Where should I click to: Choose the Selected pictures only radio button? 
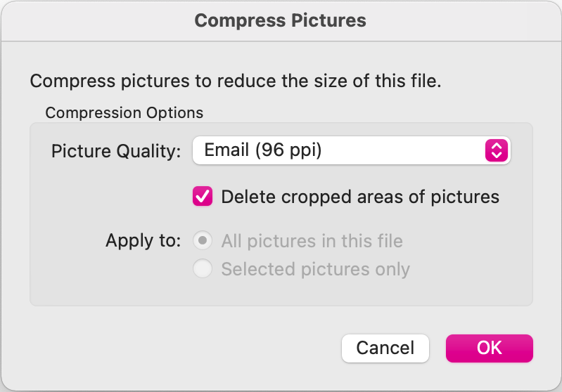[203, 269]
